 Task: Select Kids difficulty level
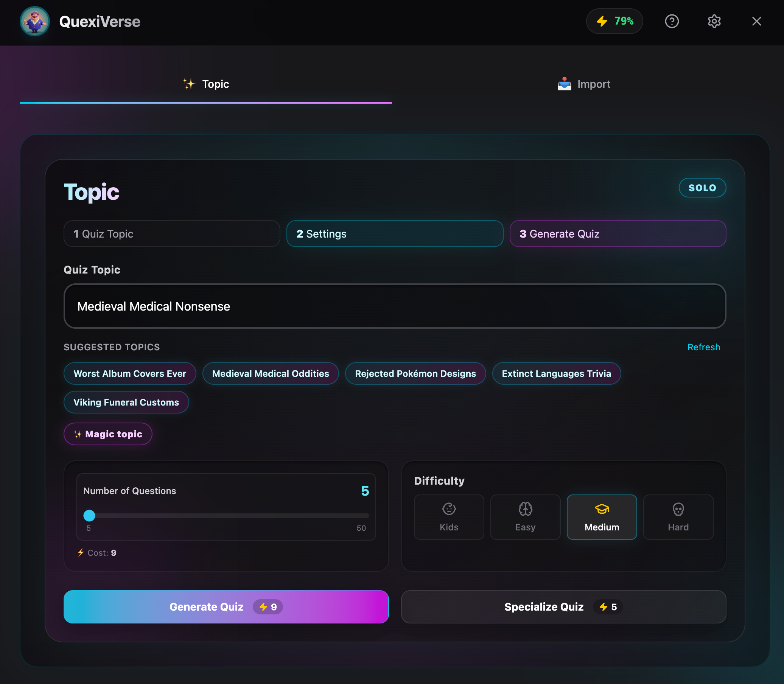[x=449, y=517]
